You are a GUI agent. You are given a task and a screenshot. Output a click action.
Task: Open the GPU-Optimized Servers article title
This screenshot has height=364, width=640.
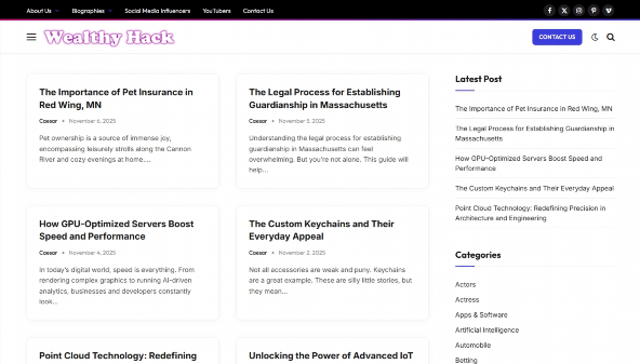(x=116, y=230)
